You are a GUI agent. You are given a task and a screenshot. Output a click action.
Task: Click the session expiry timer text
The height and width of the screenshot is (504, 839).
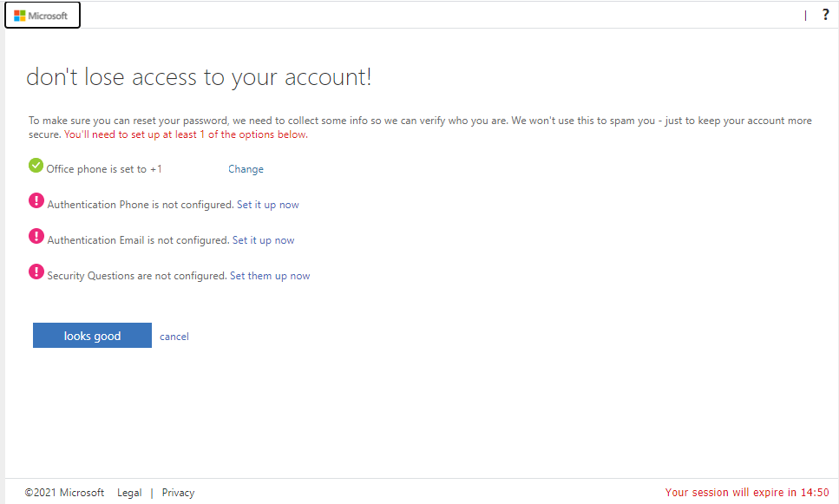[747, 492]
